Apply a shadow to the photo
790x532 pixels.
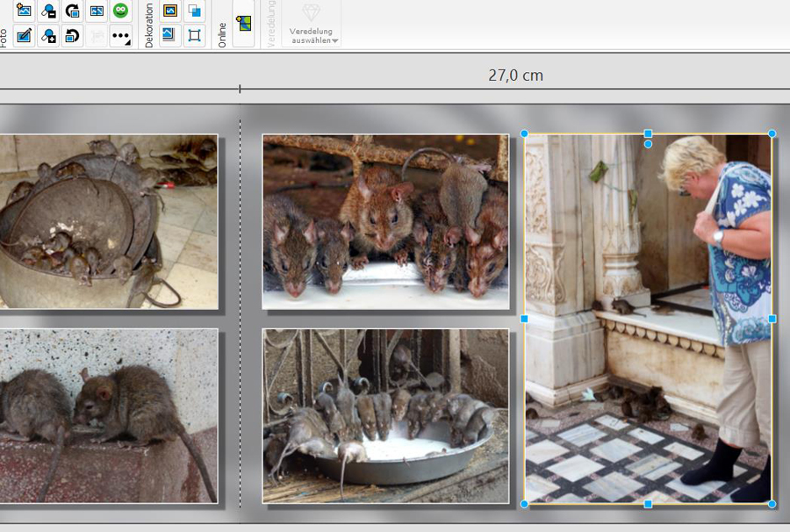(170, 36)
